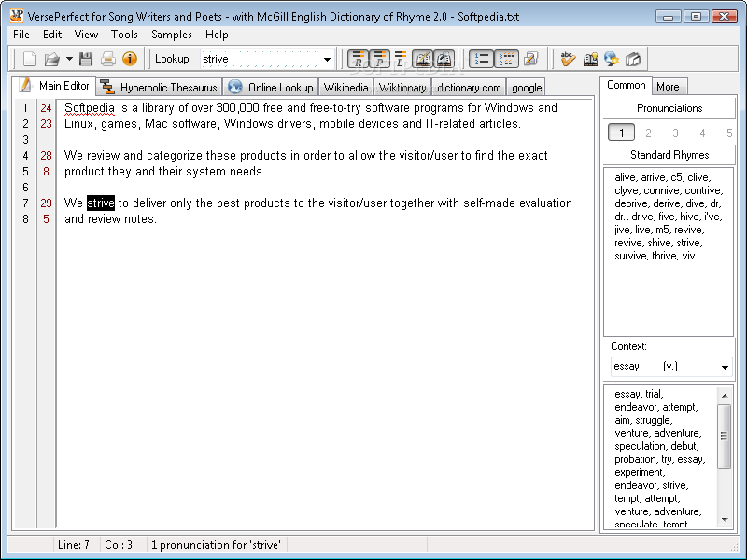
Task: Click the synonyms list scrollbar thumb
Action: (725, 436)
